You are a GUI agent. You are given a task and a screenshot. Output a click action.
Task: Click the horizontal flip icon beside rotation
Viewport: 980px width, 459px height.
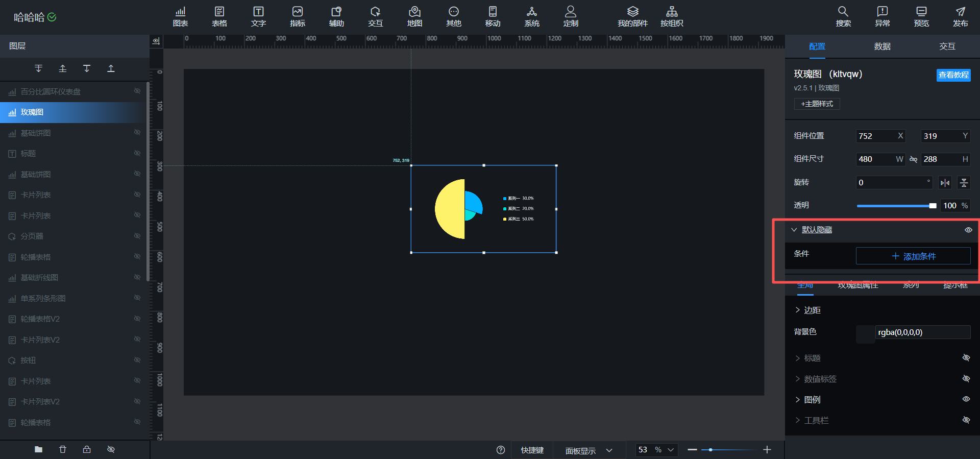(x=945, y=183)
